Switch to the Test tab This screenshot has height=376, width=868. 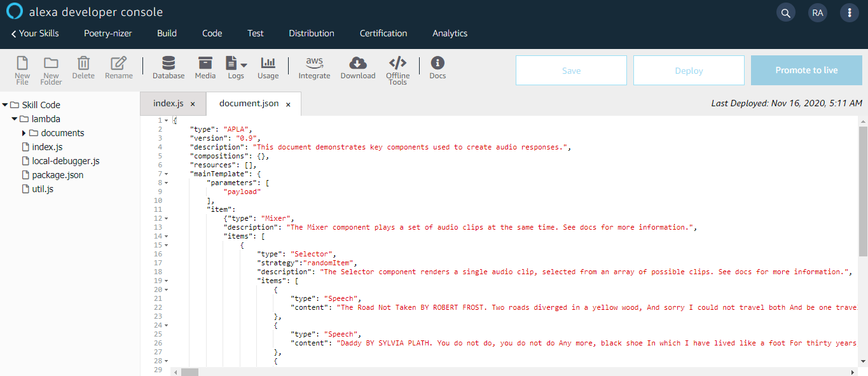256,33
